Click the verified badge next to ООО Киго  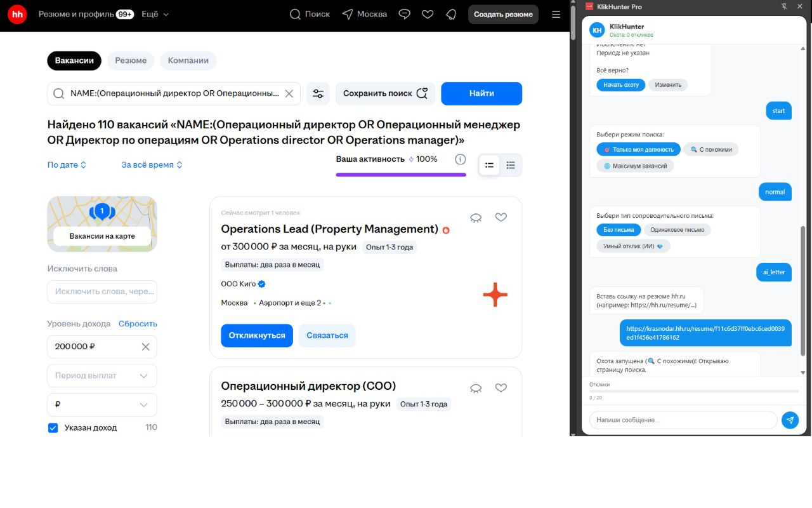[262, 284]
